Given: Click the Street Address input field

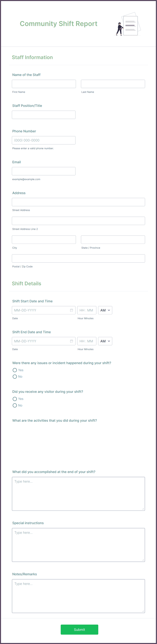Looking at the screenshot, I should pyautogui.click(x=78, y=202).
